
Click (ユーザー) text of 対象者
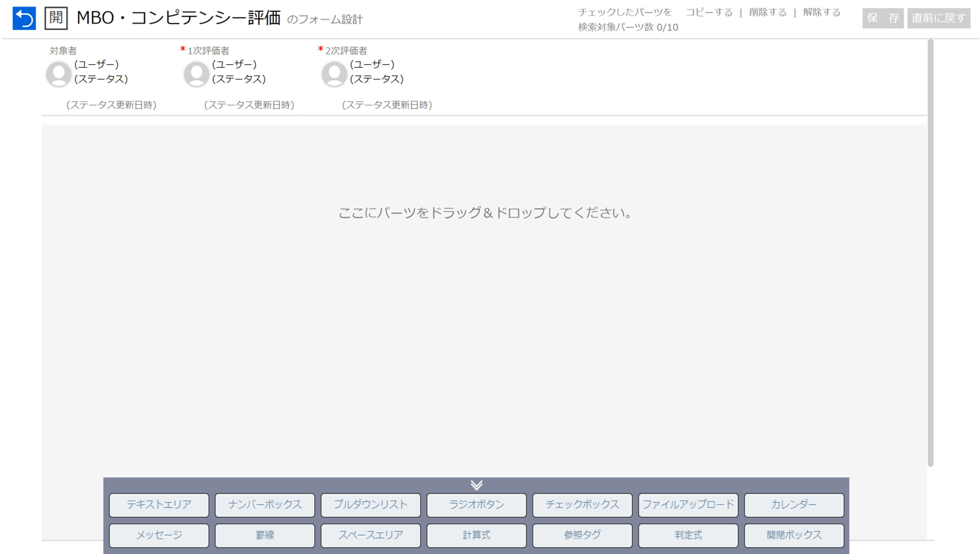[97, 64]
